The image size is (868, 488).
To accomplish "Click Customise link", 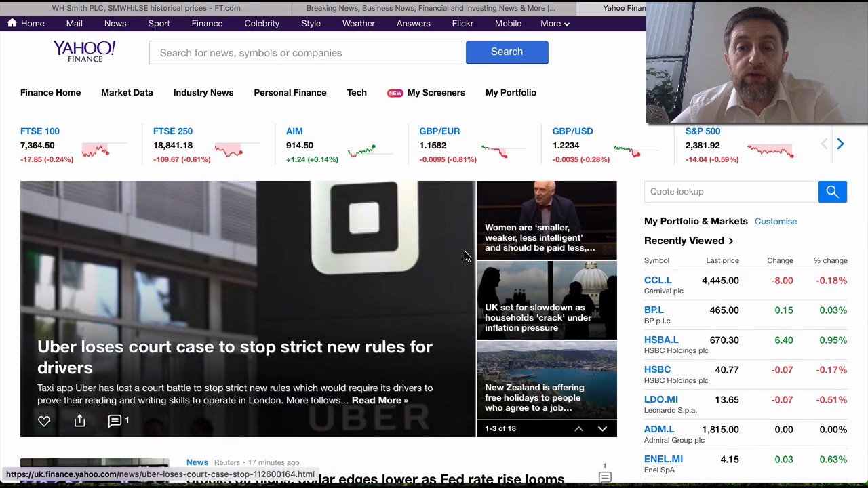I will pyautogui.click(x=776, y=222).
